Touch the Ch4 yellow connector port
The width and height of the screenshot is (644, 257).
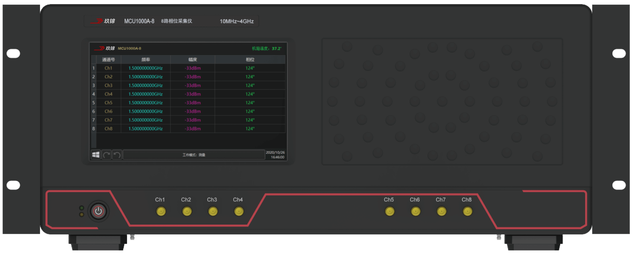[239, 212]
